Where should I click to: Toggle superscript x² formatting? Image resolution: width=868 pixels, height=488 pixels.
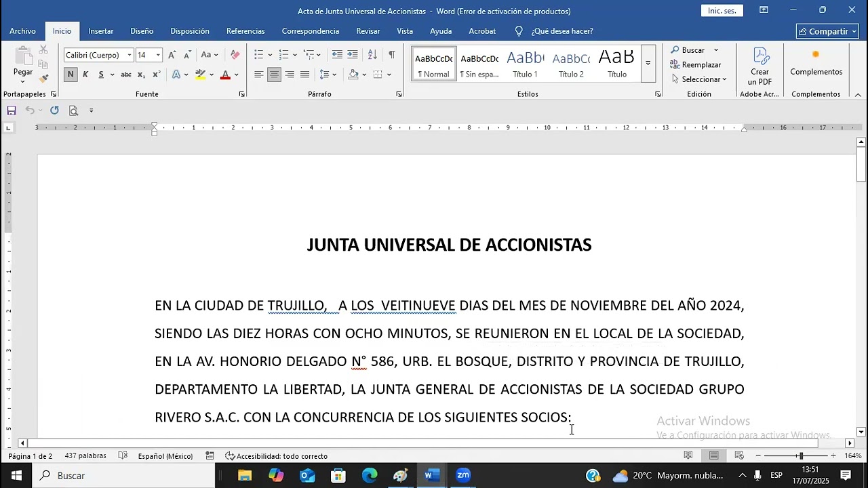pos(157,75)
